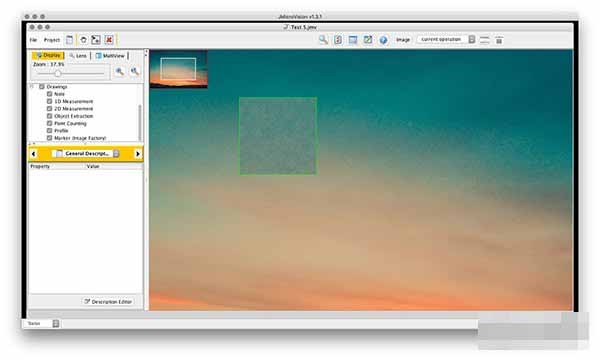Click the second zoom magnifier button
This screenshot has height=360, width=600.
click(x=135, y=72)
